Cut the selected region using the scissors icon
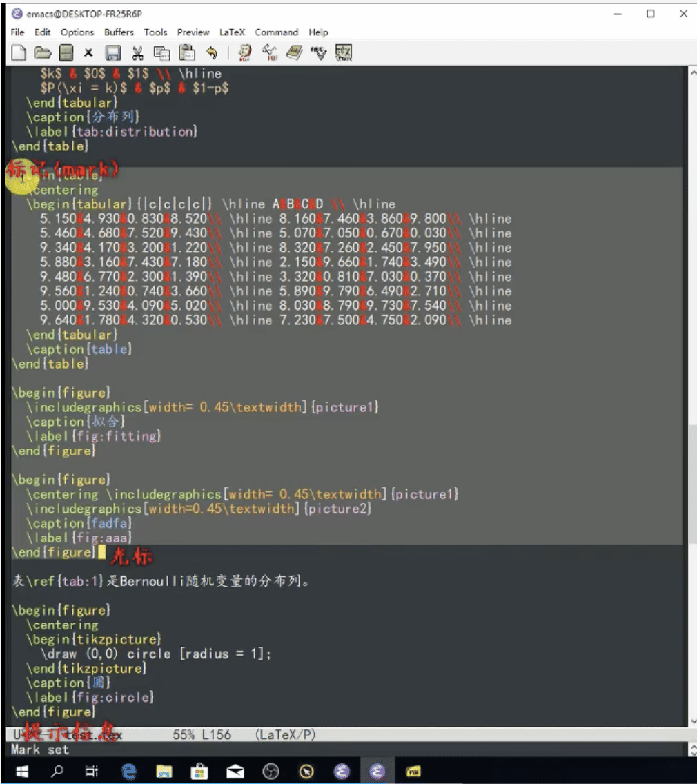 pyautogui.click(x=136, y=52)
